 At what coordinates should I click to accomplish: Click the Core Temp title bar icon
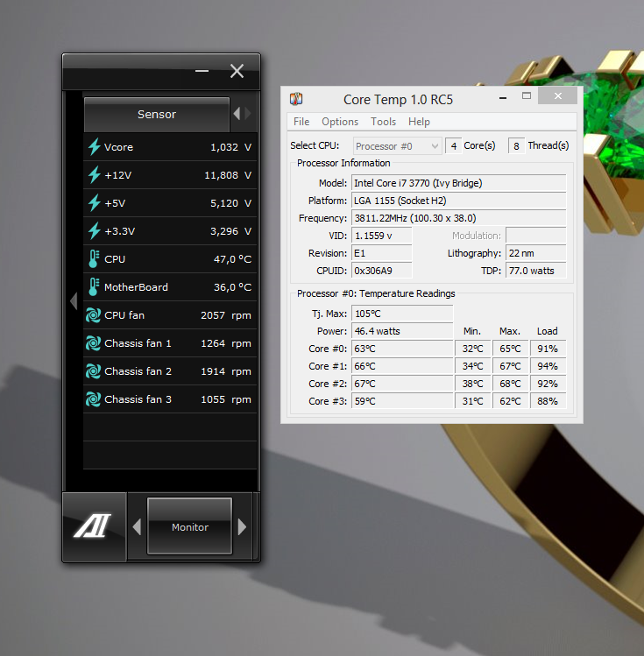[296, 99]
